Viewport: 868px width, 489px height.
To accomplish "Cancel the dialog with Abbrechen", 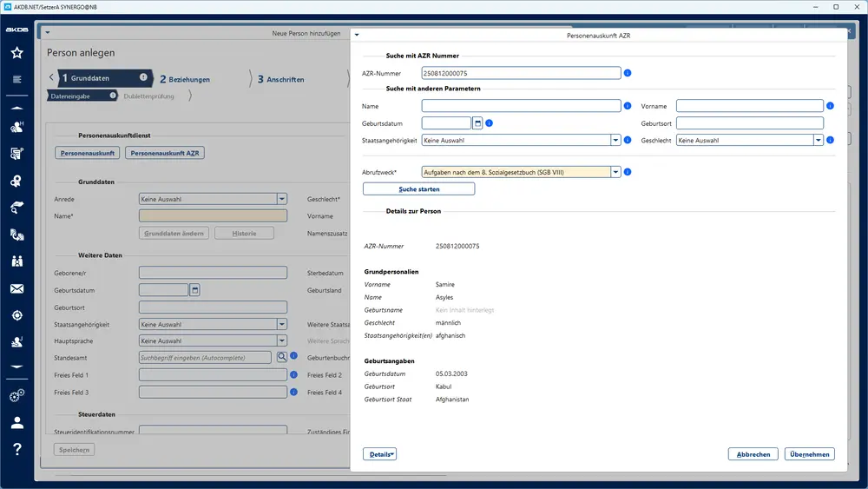I will (753, 453).
